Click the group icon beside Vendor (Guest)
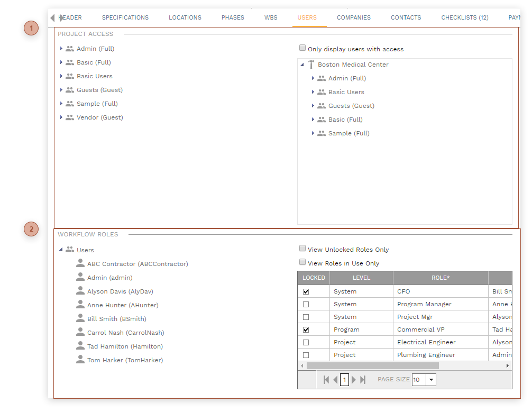 tap(70, 117)
